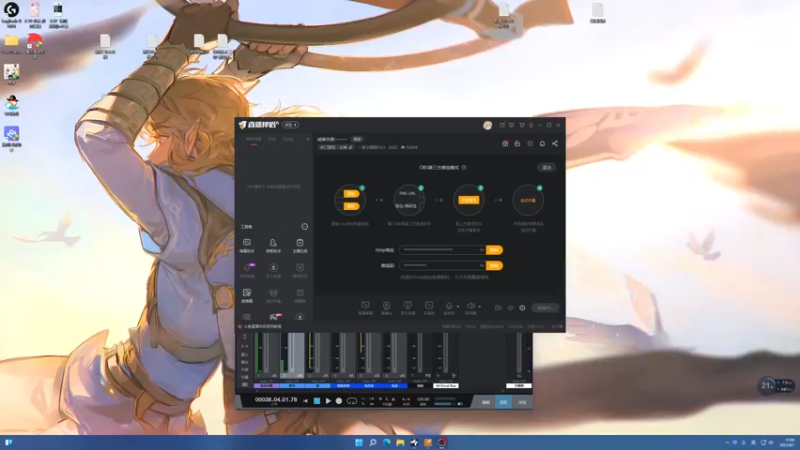Click the lock-shaped icon in stream header

[517, 144]
